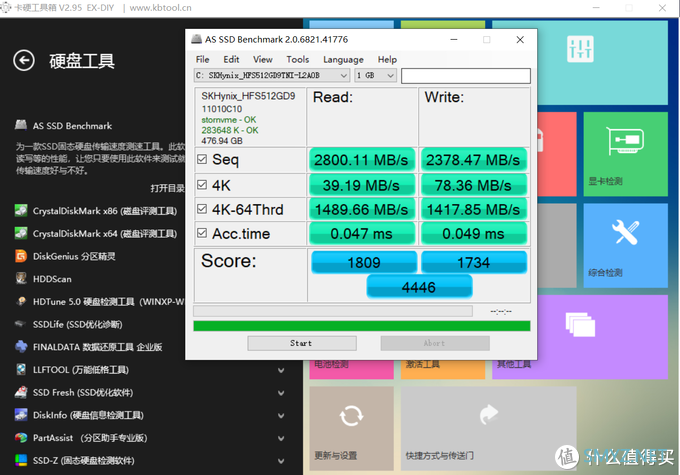Image resolution: width=680 pixels, height=475 pixels.
Task: Click the write score 1734 box
Action: click(474, 262)
